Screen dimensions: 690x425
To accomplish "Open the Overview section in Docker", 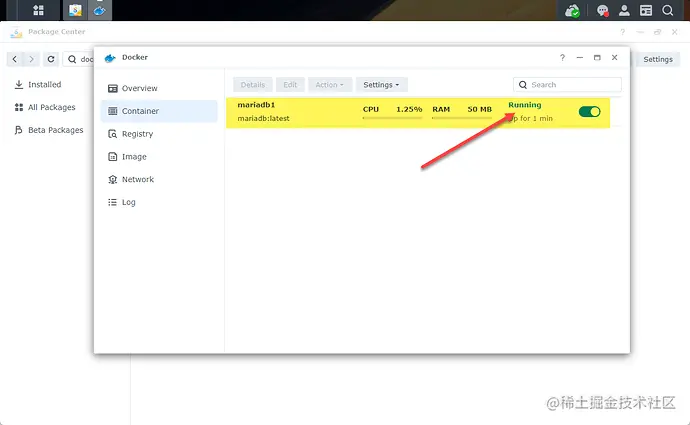I will pos(159,88).
